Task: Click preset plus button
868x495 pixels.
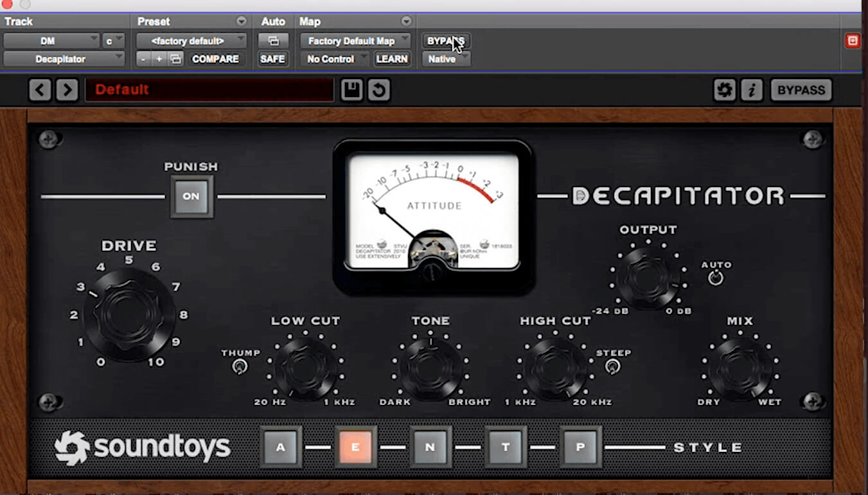Action: 159,59
